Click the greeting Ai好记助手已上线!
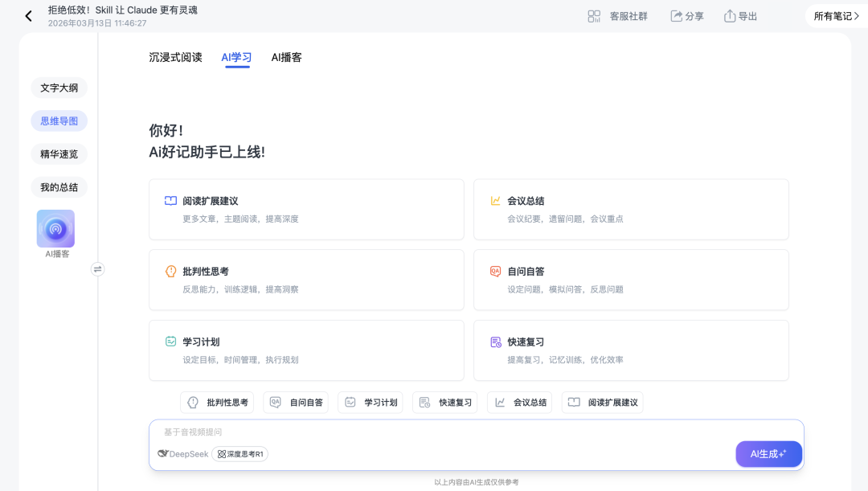The image size is (868, 491). (x=207, y=152)
